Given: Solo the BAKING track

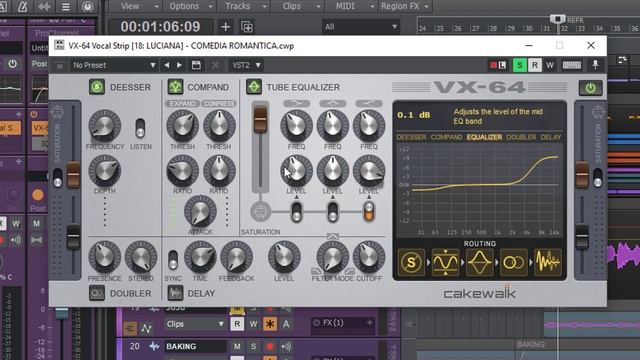Looking at the screenshot, I should coord(253,346).
